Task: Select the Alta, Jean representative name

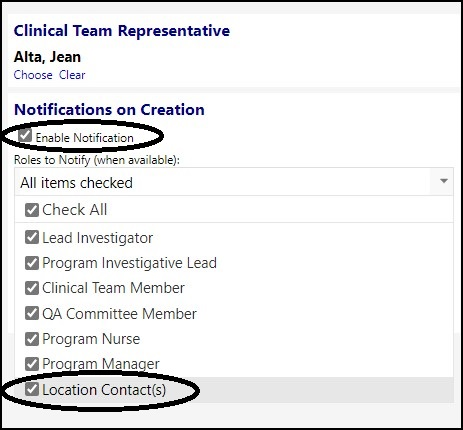Action: (47, 57)
